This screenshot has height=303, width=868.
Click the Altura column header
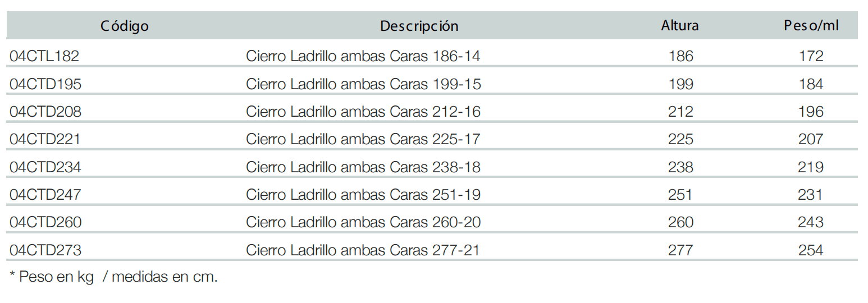pyautogui.click(x=680, y=26)
